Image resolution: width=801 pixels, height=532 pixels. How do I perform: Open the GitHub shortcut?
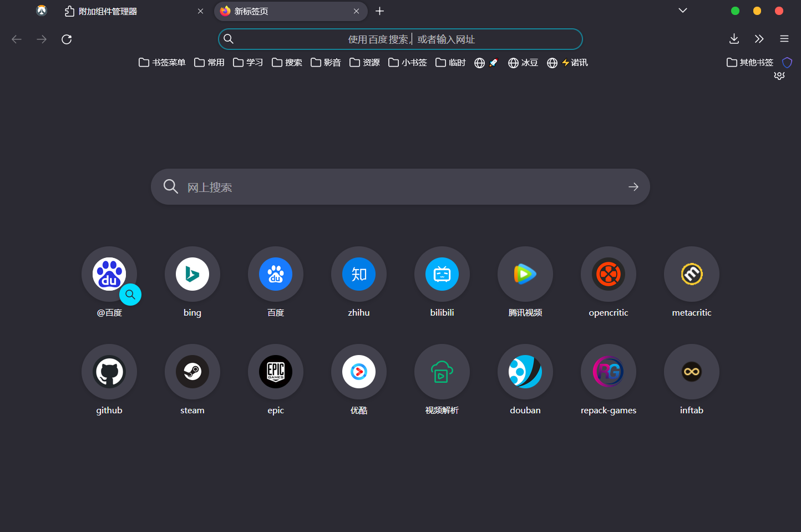109,372
